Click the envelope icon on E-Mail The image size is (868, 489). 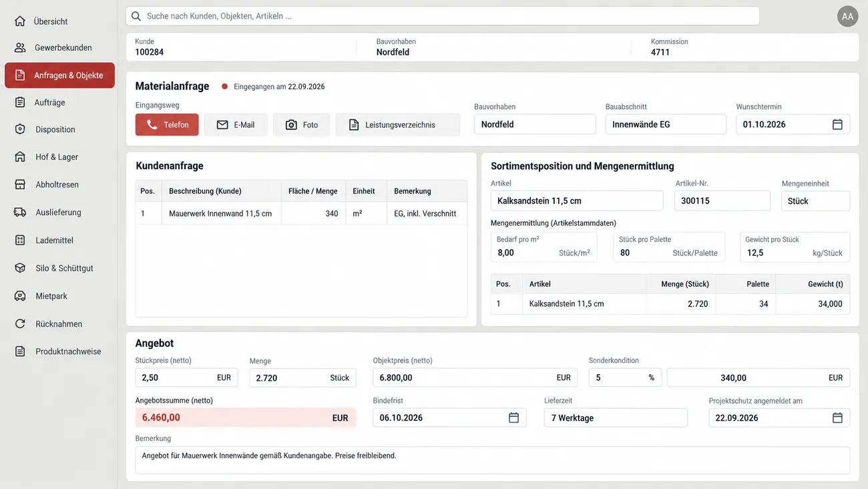(222, 125)
